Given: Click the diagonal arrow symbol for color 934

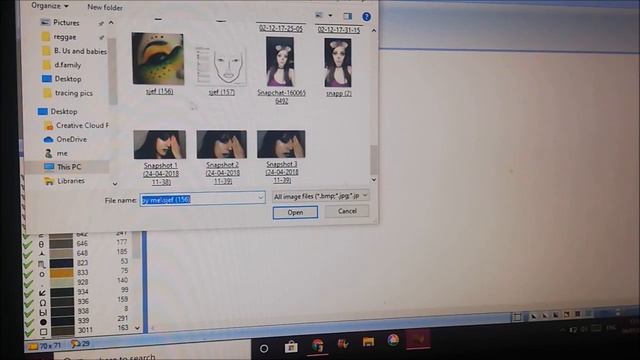Looking at the screenshot, I should tap(42, 293).
